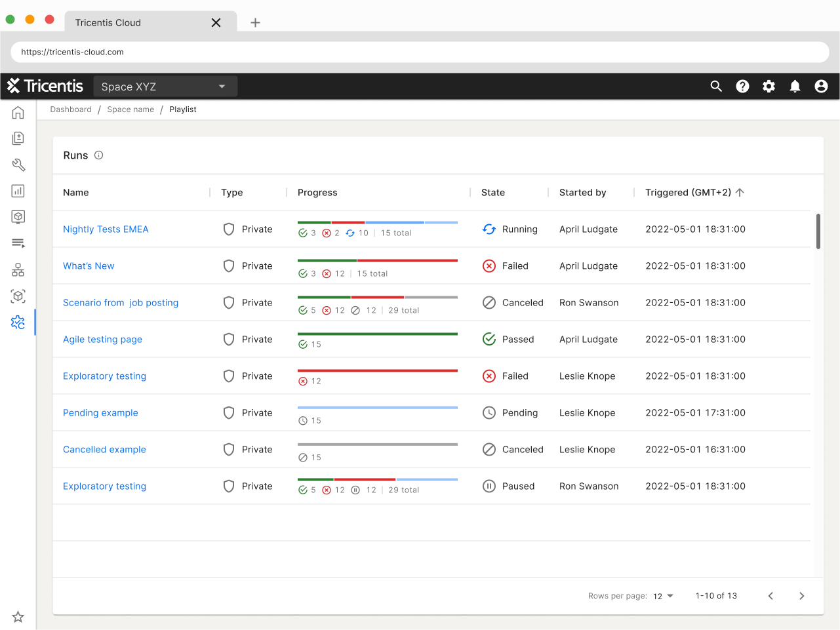Open the home icon in sidebar
This screenshot has width=840, height=630.
(18, 113)
